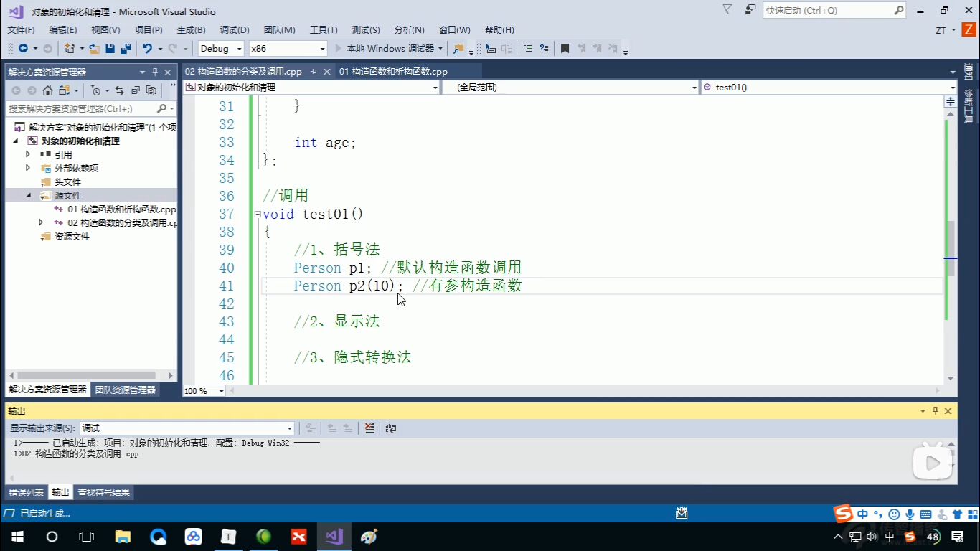980x551 pixels.
Task: Switch to the 01 构造函数和析构函数.cpp tab
Action: (393, 72)
